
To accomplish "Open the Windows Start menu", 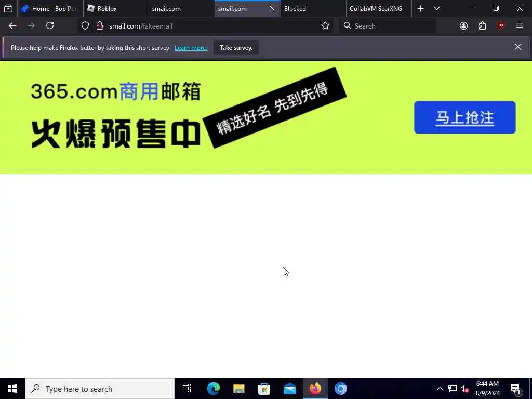I will point(12,389).
